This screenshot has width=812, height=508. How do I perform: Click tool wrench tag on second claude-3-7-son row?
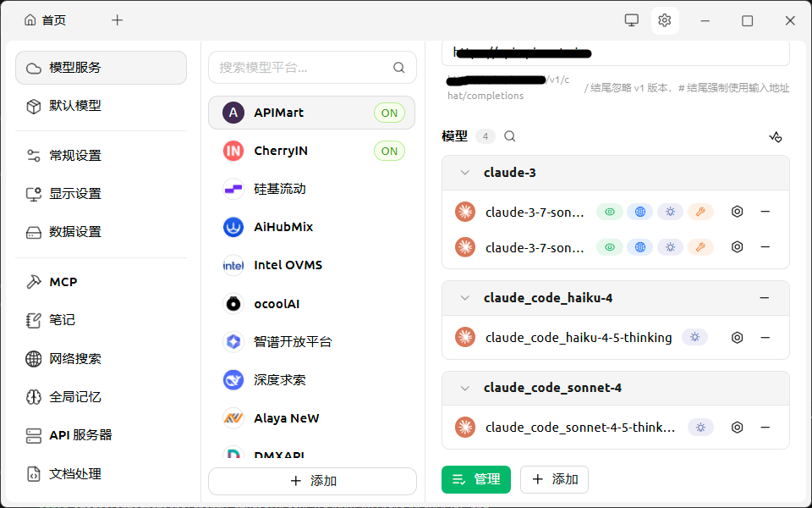click(x=700, y=247)
